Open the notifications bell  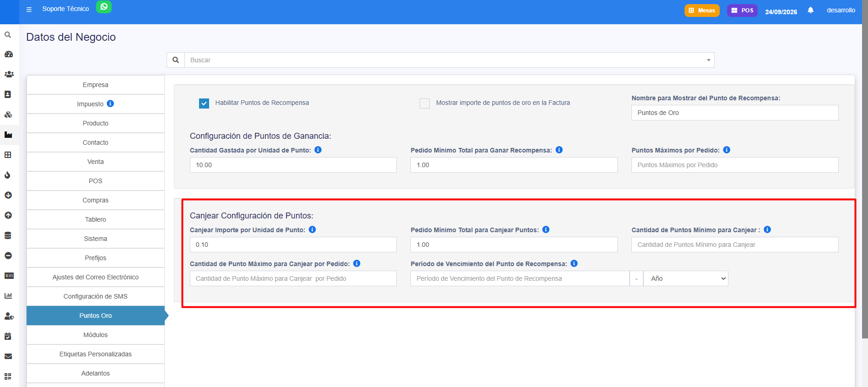pos(810,10)
